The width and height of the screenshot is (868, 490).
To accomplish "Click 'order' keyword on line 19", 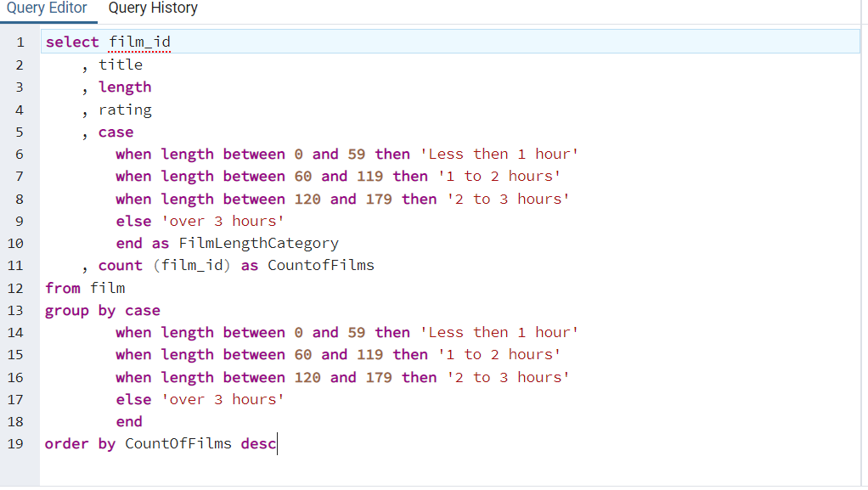I will point(67,443).
